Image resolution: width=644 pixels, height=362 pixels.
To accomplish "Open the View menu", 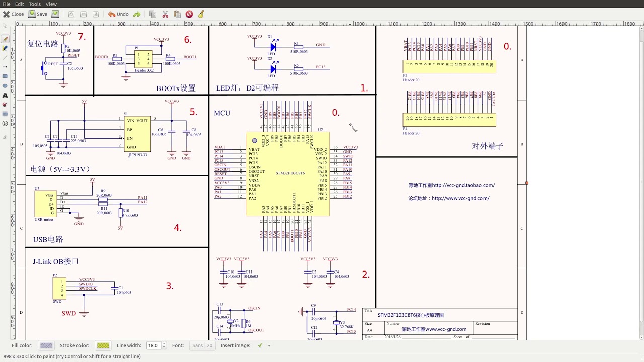I will pos(51,4).
